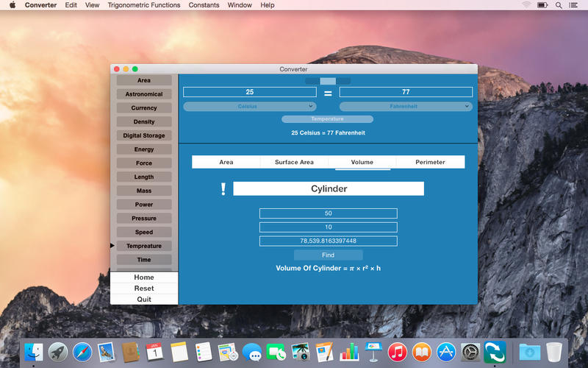
Task: Open the Apple menu
Action: (12, 5)
